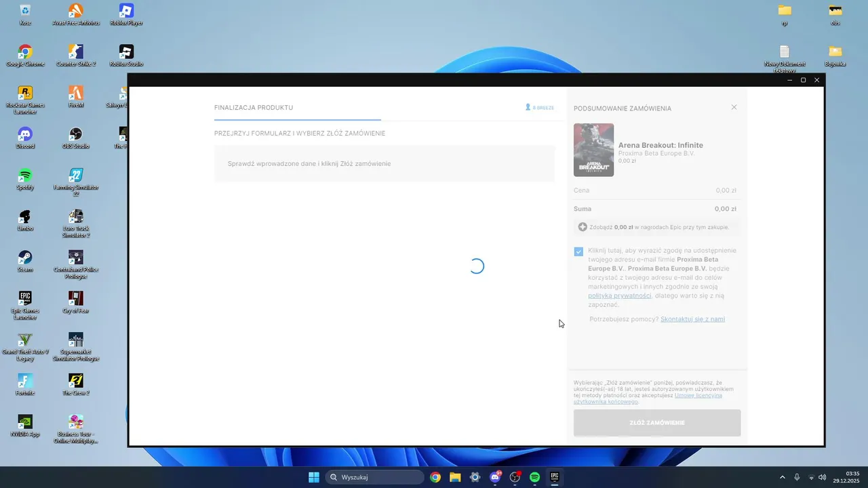
Task: Open the The Crew 2 desktop icon
Action: [76, 385]
